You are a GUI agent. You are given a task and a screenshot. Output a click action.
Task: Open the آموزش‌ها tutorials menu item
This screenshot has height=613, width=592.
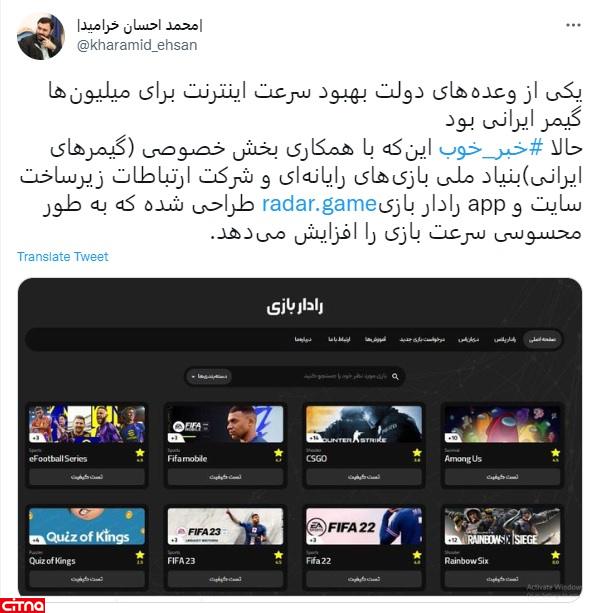click(x=375, y=339)
